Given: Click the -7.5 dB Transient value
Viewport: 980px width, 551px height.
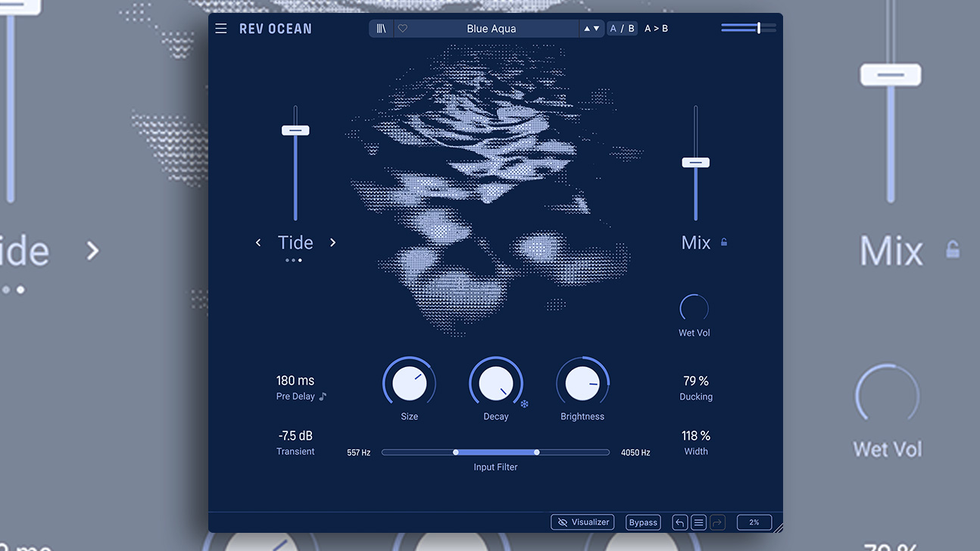Looking at the screenshot, I should (295, 436).
